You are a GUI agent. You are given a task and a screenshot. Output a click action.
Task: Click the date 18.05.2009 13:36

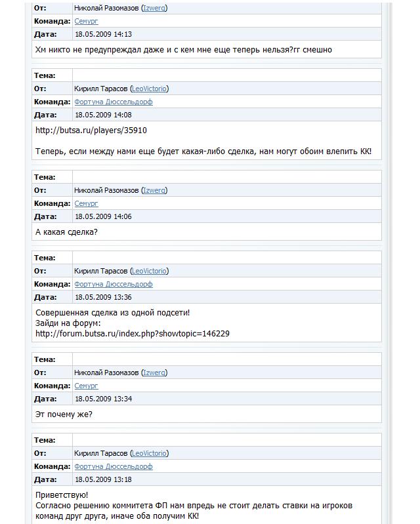click(103, 297)
